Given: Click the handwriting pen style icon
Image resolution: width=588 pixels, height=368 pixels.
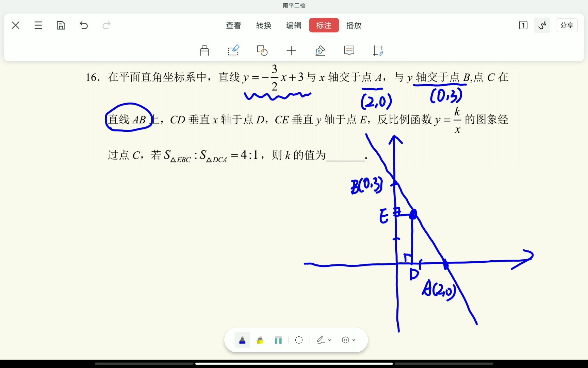Looking at the screenshot, I should pyautogui.click(x=321, y=340).
